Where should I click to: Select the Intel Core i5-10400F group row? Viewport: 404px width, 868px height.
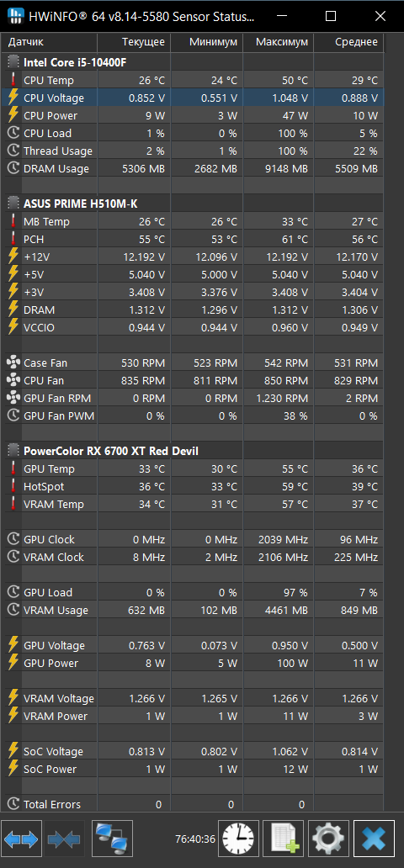coord(194,62)
